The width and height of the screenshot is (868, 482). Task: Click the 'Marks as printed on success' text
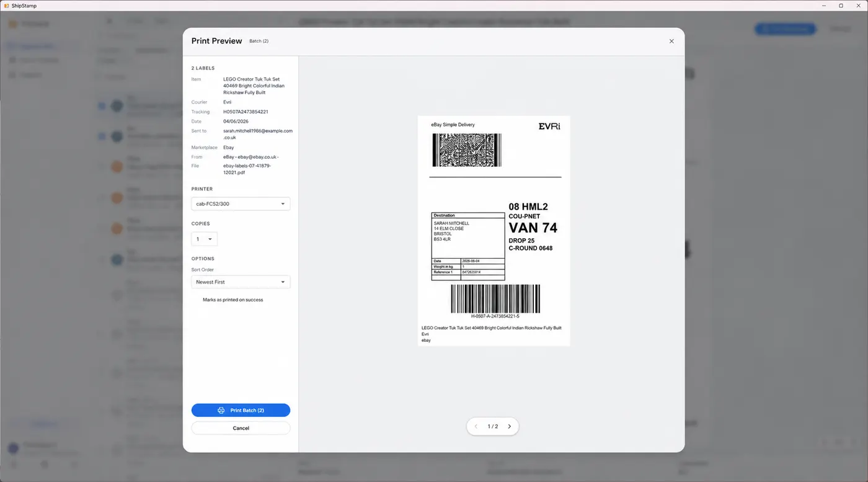point(232,300)
